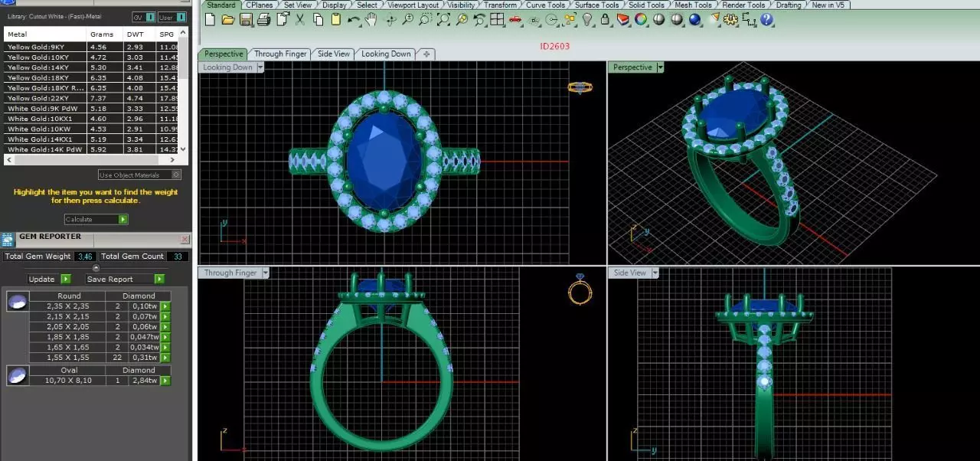Image resolution: width=980 pixels, height=461 pixels.
Task: Switch to the Through Finger viewport tab
Action: (x=280, y=54)
